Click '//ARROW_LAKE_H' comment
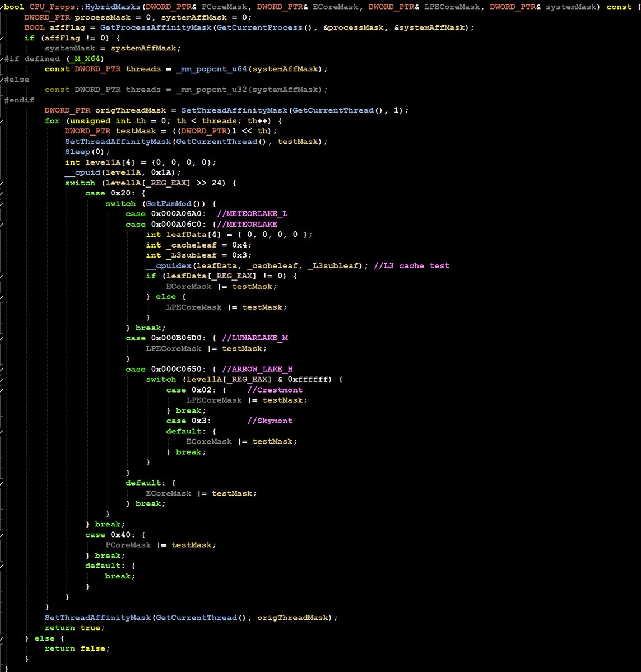The image size is (641, 672). (x=257, y=370)
